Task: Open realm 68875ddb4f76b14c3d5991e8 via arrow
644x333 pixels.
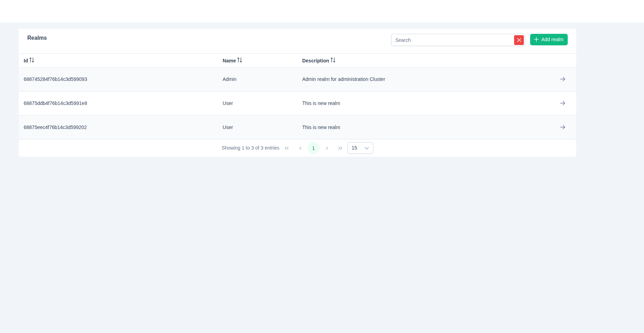Action: point(562,103)
